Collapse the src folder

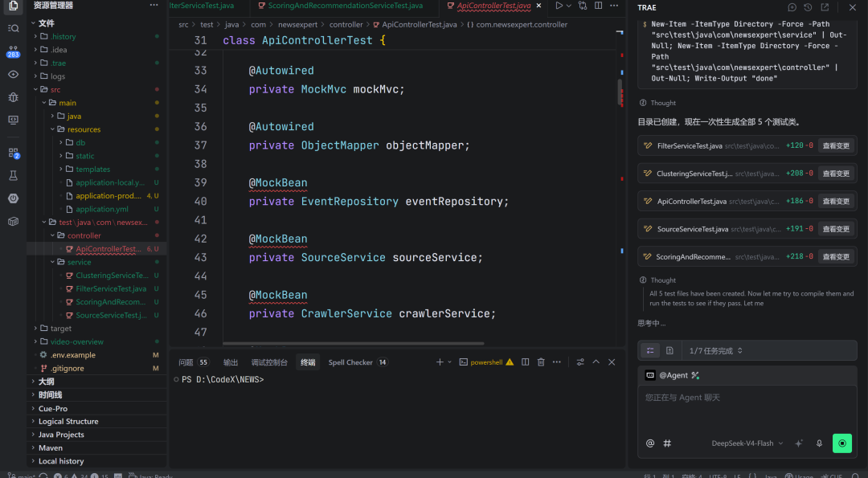coord(96,90)
